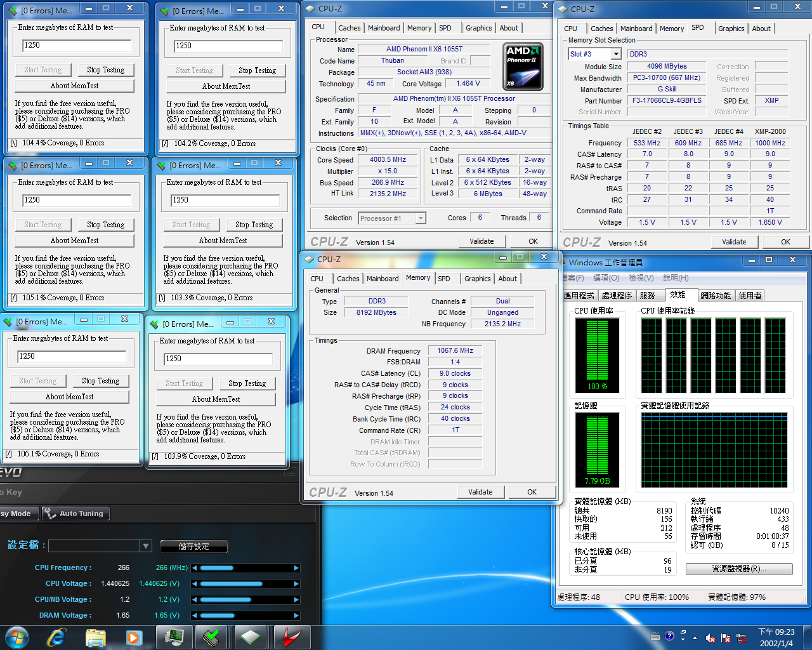Open 說明(H) menu in Task Manager

pyautogui.click(x=676, y=278)
